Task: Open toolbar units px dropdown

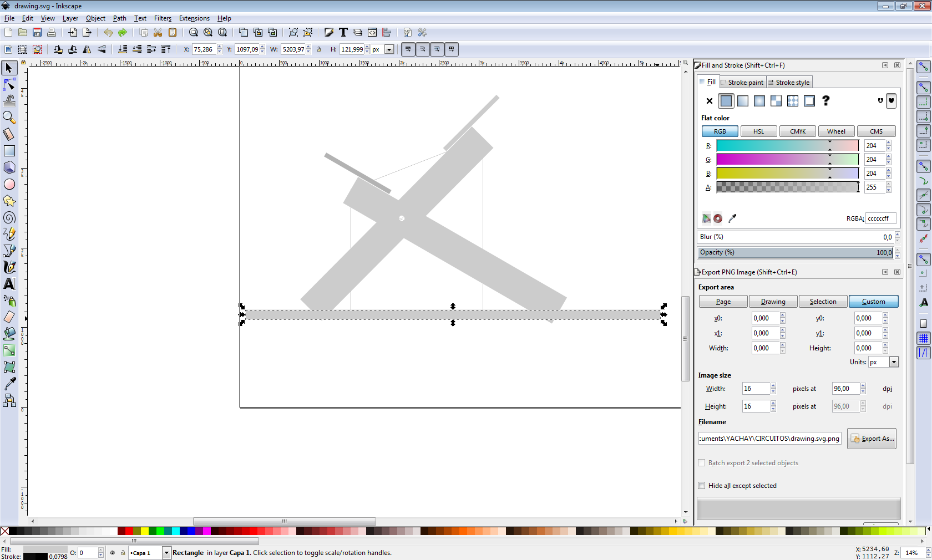Action: [x=389, y=49]
